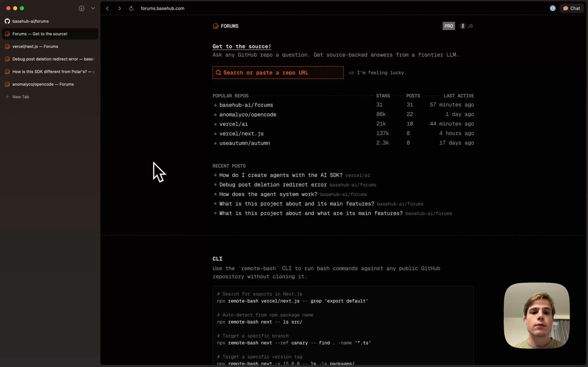
Task: Open the 1Password extension icon
Action: click(553, 8)
